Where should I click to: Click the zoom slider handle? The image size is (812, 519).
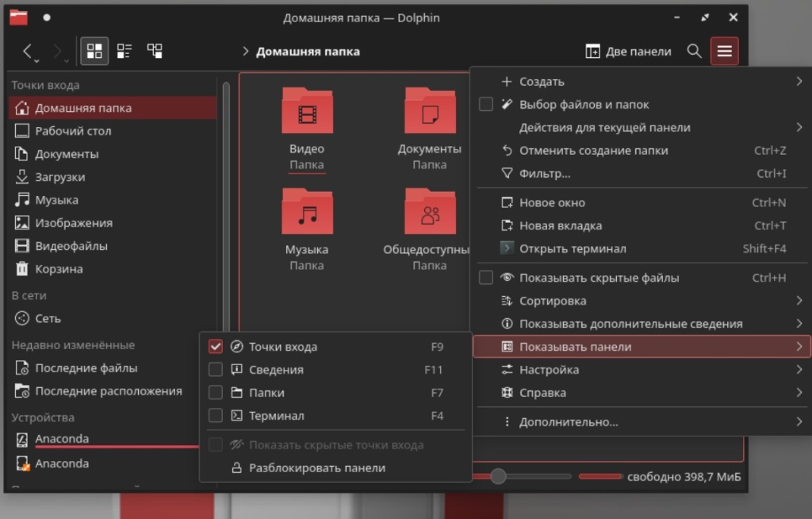[498, 476]
